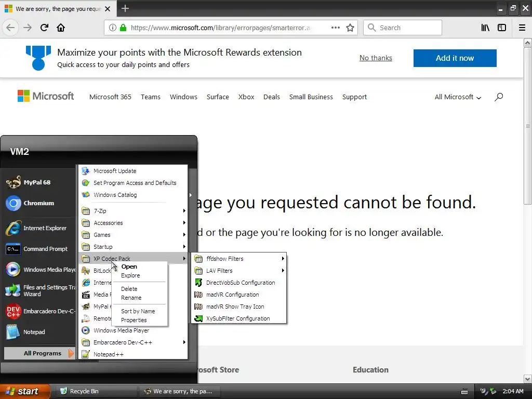This screenshot has width=532, height=399.
Task: Expand the Accessories submenu
Action: coord(133,223)
